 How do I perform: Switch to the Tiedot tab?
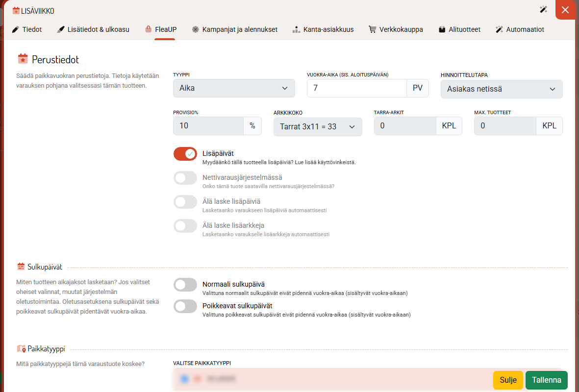pyautogui.click(x=27, y=29)
